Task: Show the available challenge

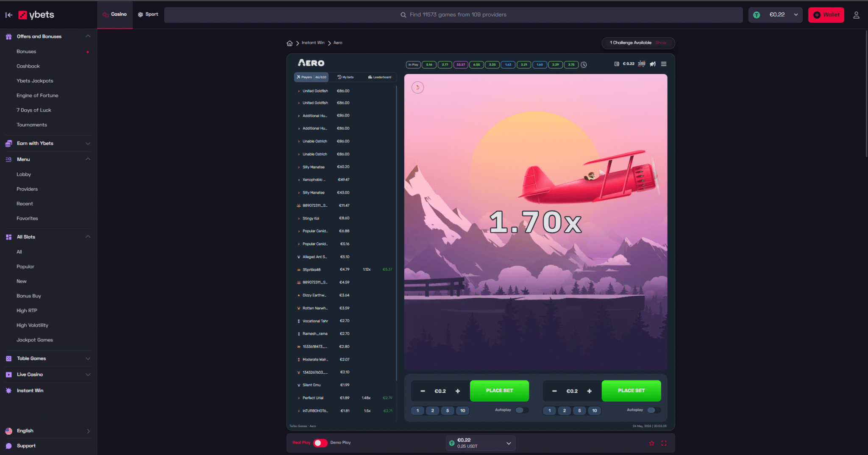Action: [661, 43]
